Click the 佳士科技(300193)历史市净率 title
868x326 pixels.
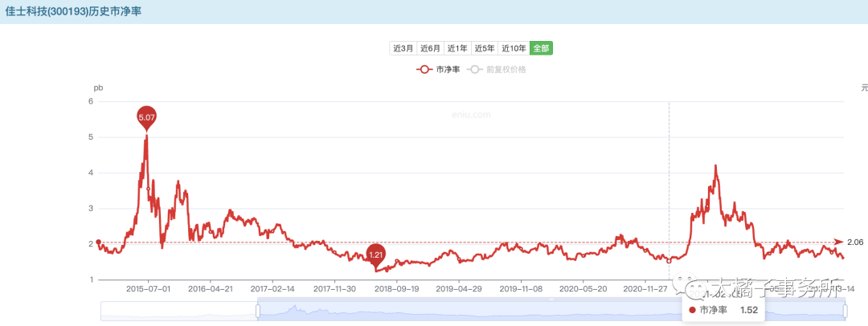click(74, 11)
